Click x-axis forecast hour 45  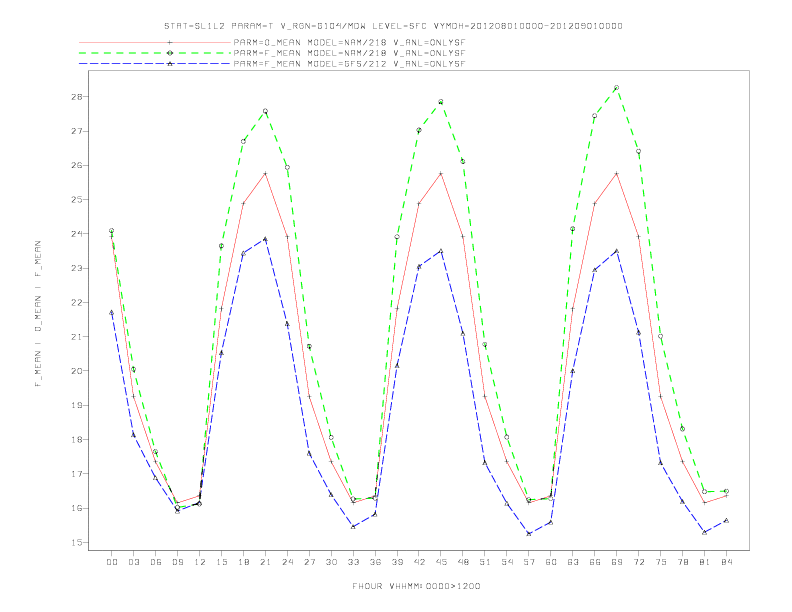click(x=441, y=562)
